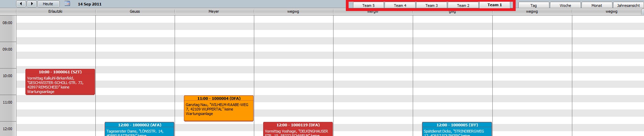Open the date picker calendar icon

pos(67,4)
